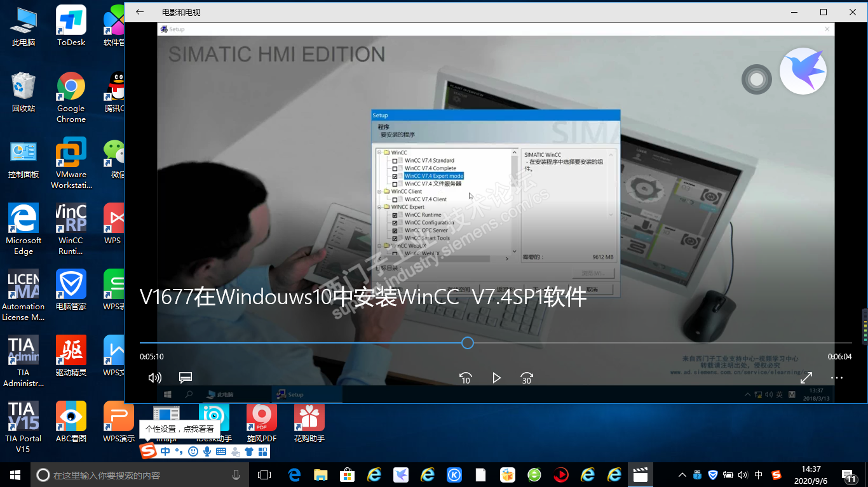Open Microsoft Edge from the taskbar
Image resolution: width=868 pixels, height=487 pixels.
tap(294, 475)
